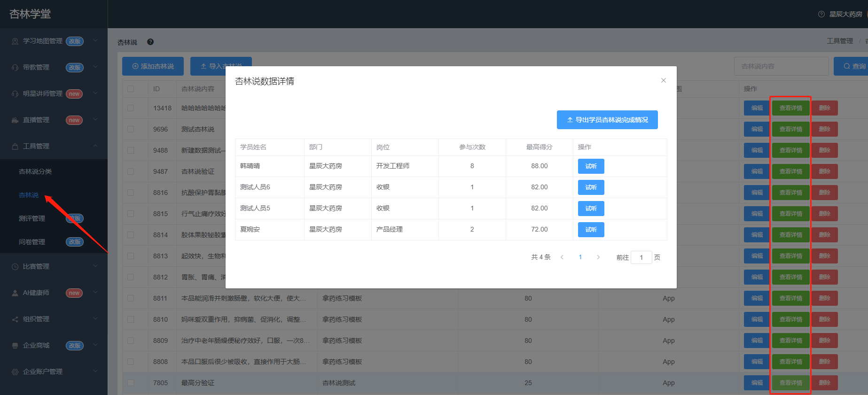Click the 学习地图管理 sidebar icon
This screenshot has height=395, width=868.
(x=15, y=41)
